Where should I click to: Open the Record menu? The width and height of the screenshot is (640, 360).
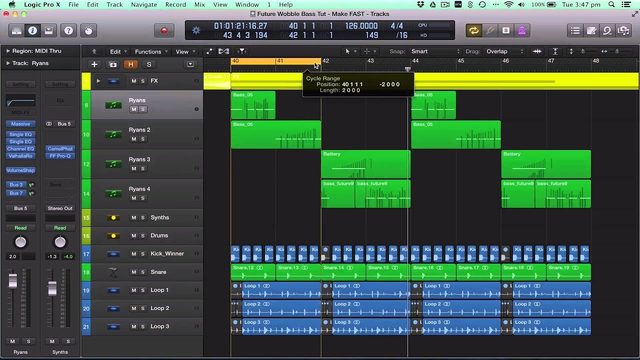pos(176,4)
